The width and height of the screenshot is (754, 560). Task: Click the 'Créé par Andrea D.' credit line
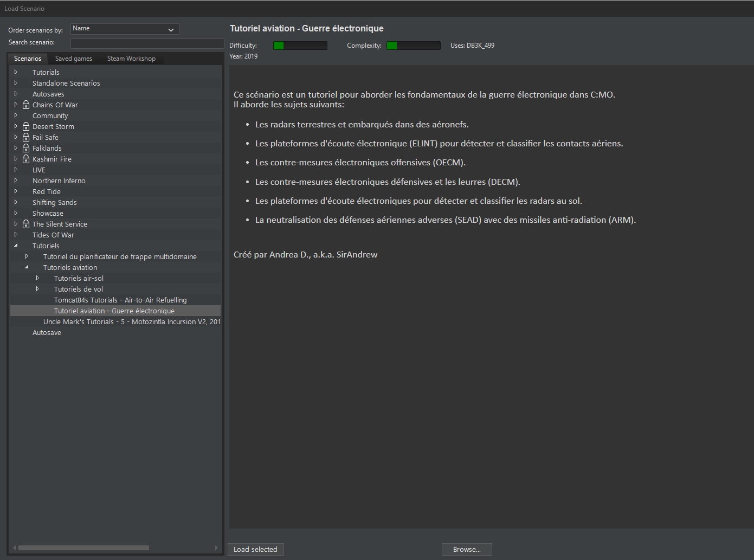pyautogui.click(x=305, y=254)
